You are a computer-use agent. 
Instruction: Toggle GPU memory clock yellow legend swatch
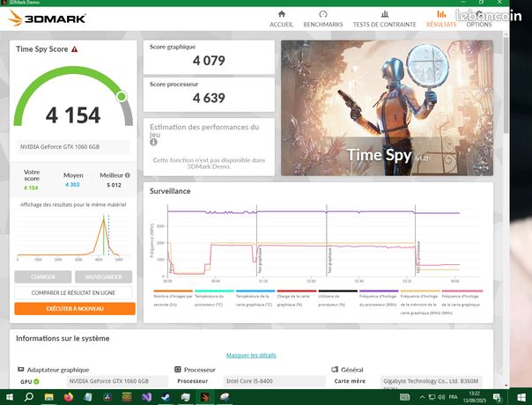click(x=420, y=291)
